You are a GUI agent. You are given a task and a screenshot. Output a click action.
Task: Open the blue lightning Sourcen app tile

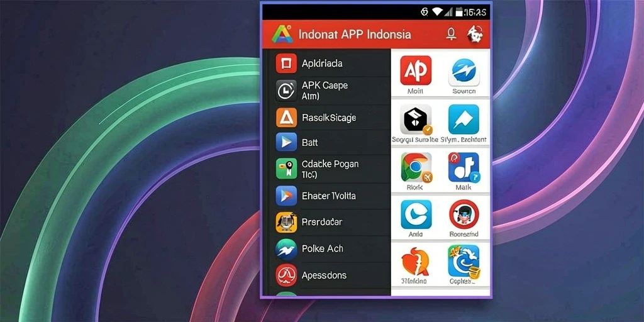click(464, 70)
